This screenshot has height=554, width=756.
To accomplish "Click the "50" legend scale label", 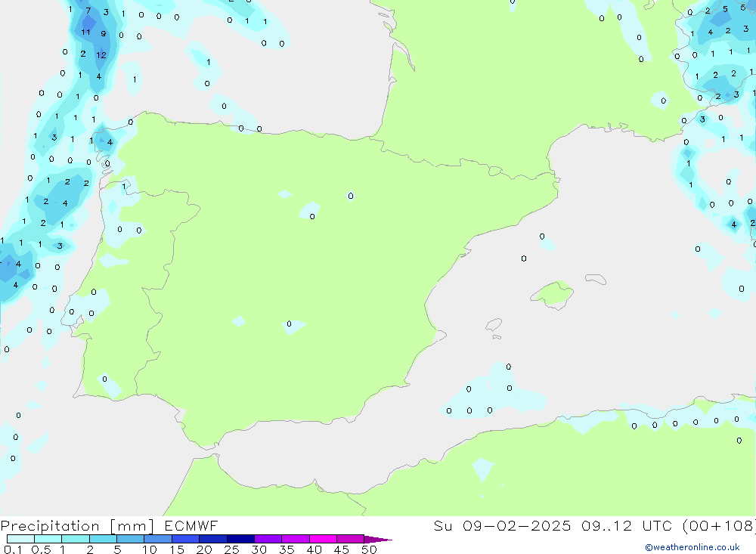I will [369, 549].
